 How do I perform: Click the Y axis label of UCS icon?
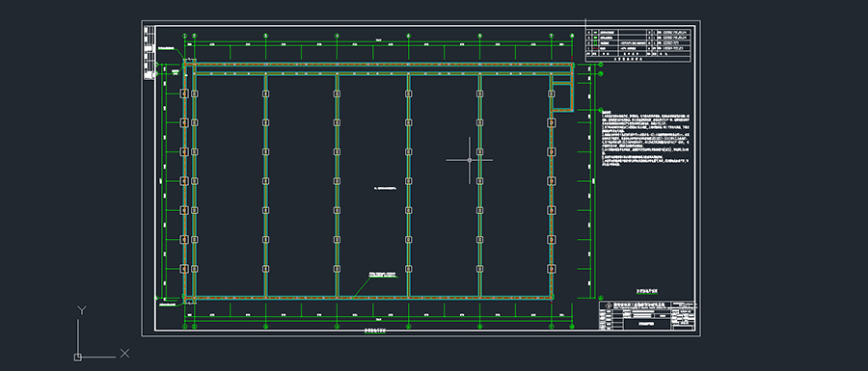pos(81,310)
